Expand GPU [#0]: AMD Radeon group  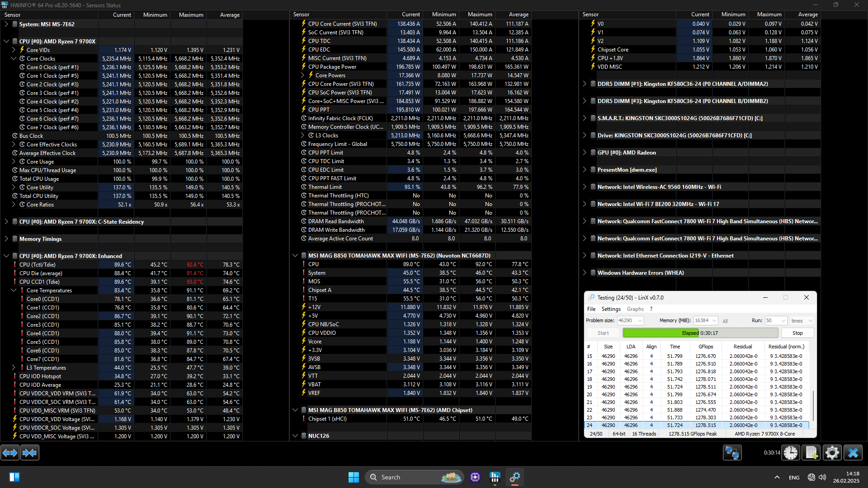(585, 153)
